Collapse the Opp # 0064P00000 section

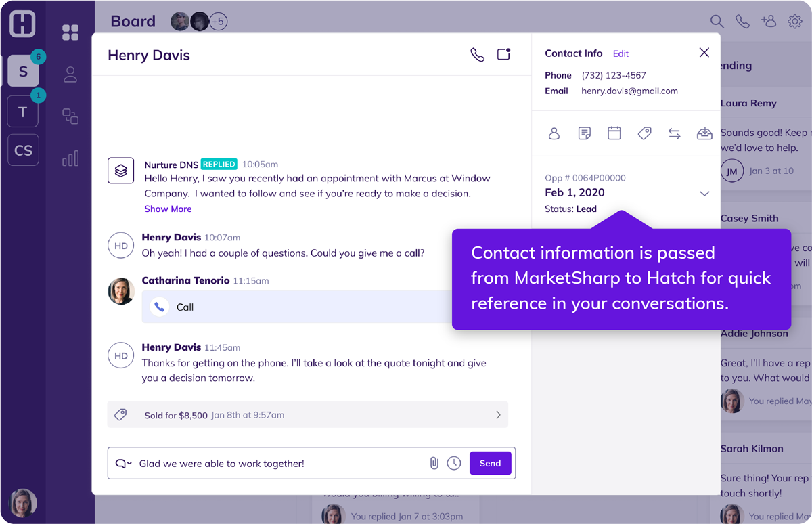click(704, 193)
